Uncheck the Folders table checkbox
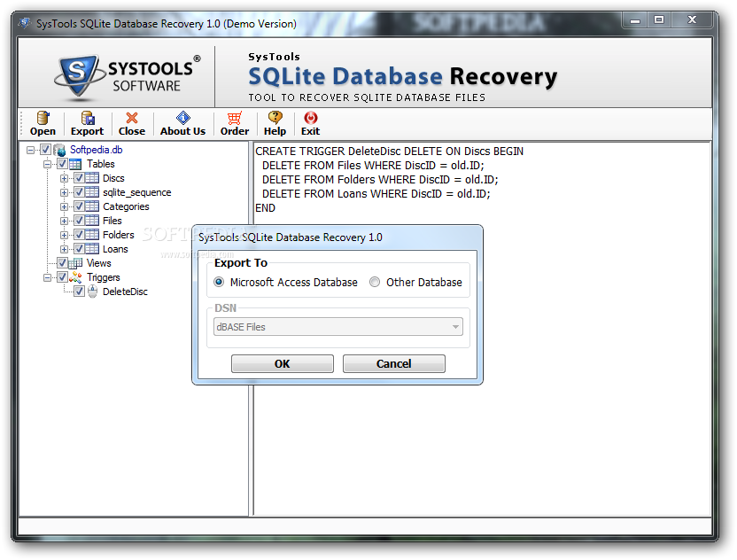 click(79, 234)
